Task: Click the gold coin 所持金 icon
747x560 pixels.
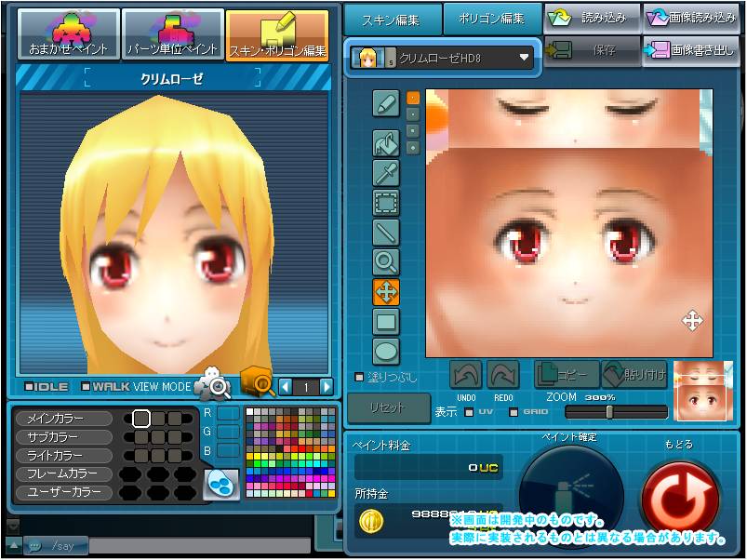Action: (371, 521)
